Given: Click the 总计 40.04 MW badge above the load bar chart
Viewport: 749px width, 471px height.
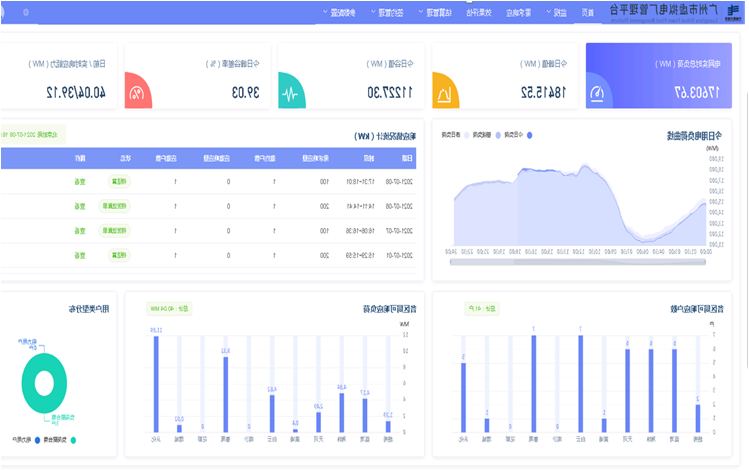Looking at the screenshot, I should coord(169,309).
